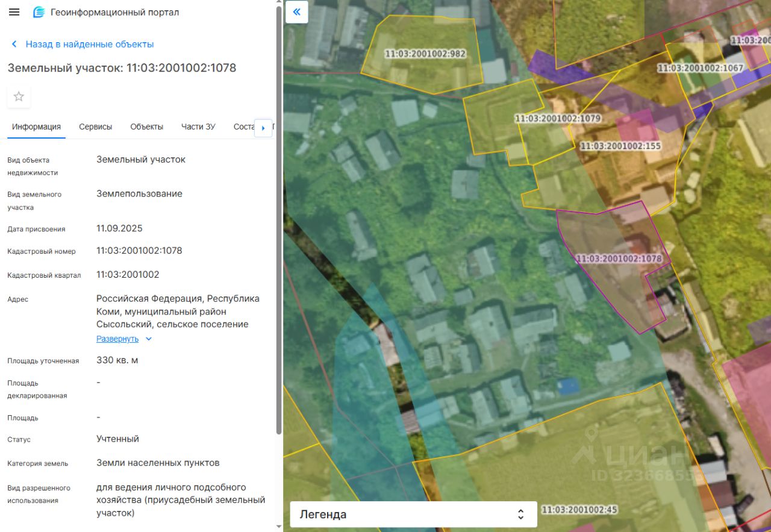Go back via Назад в найденные объекты

tap(90, 44)
